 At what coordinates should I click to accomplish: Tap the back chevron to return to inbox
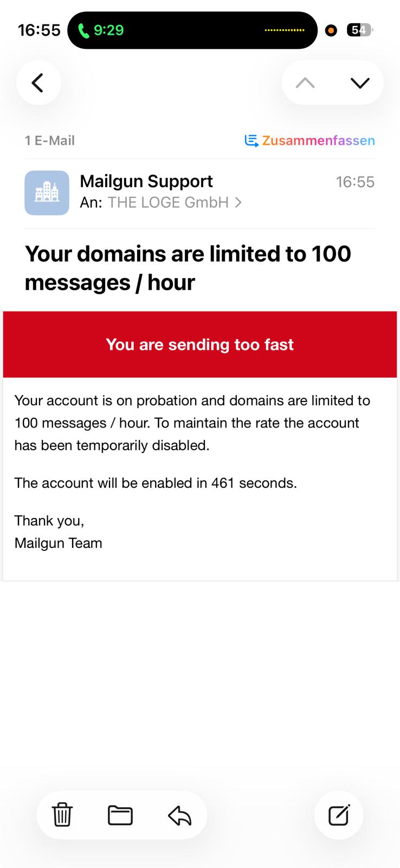pos(38,83)
